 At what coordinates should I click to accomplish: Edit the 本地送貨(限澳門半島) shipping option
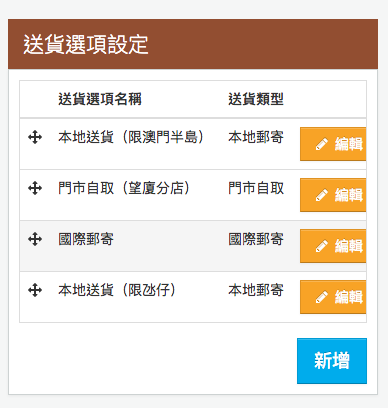[x=333, y=144]
